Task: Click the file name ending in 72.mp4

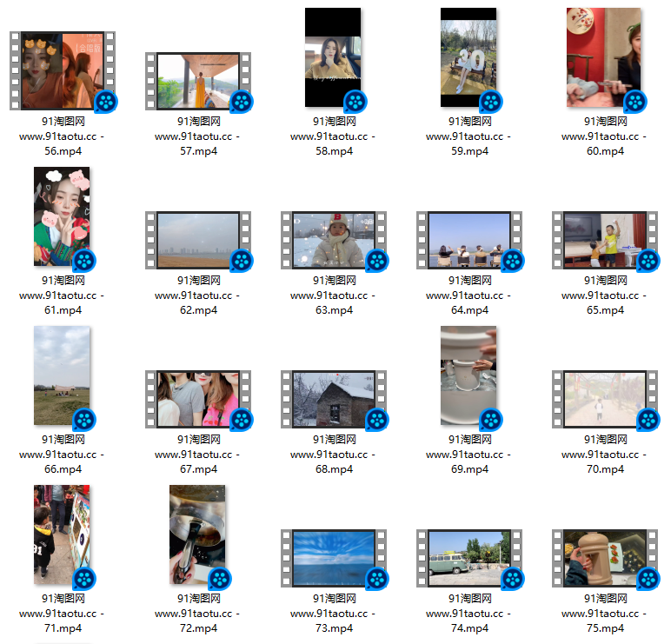Action: (x=198, y=614)
